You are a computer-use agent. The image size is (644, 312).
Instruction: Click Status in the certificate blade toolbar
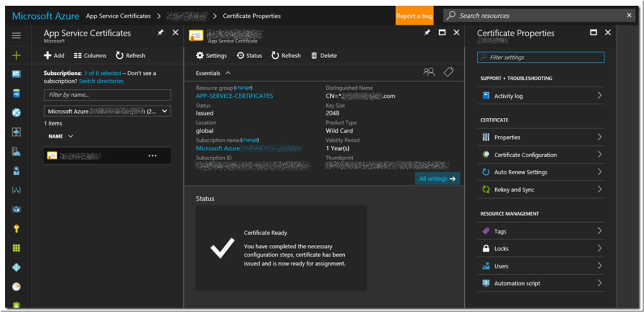(249, 56)
